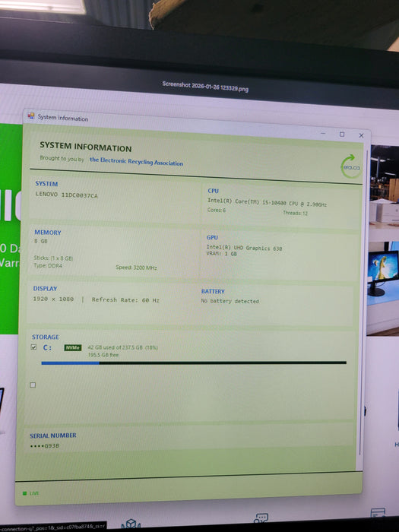Minimize the System Information window
This screenshot has height=532, width=399.
[323, 133]
